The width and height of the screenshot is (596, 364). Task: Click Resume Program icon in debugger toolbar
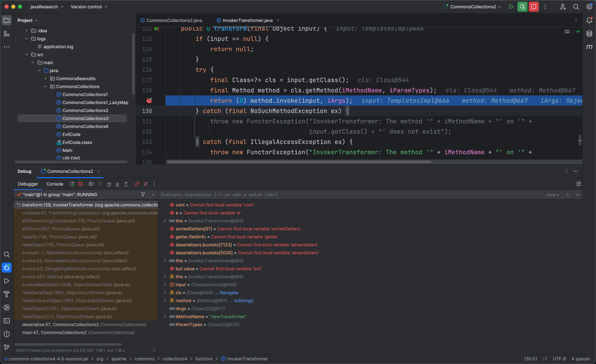91,184
